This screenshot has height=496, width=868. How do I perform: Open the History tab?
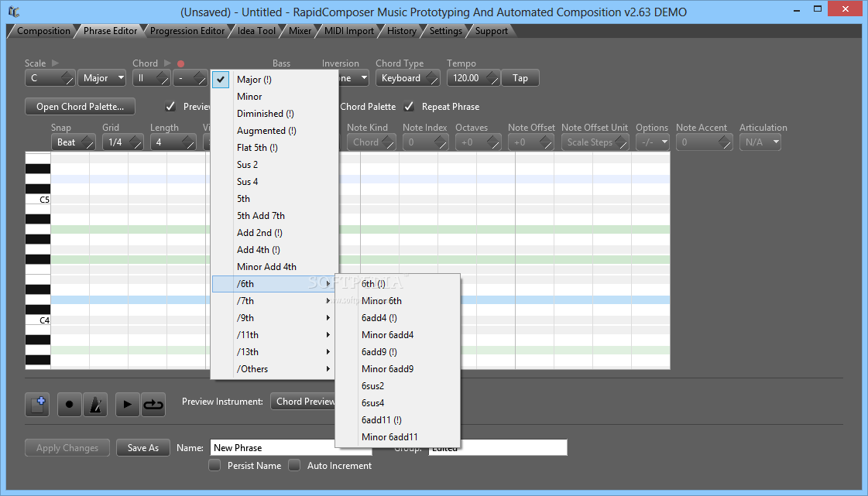click(x=401, y=31)
